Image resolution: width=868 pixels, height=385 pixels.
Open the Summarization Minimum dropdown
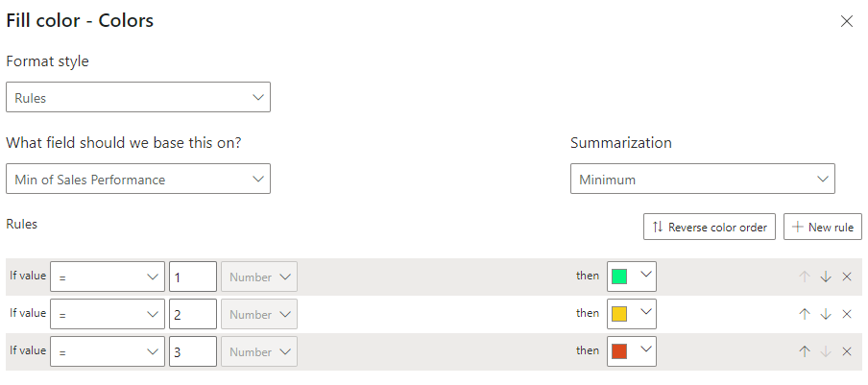703,179
